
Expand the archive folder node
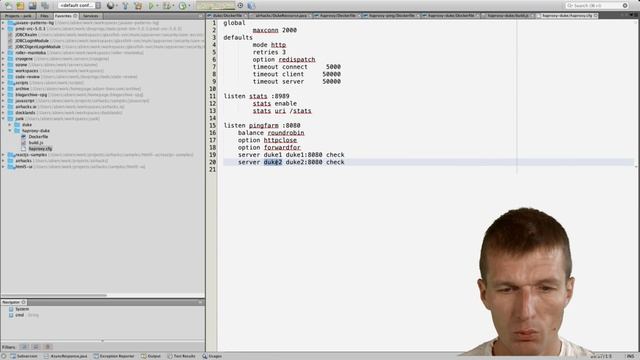point(4,89)
